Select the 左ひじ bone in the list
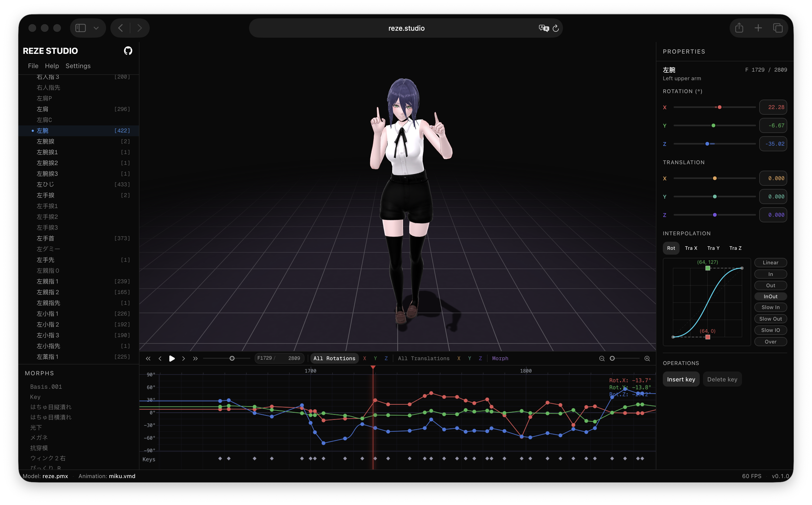 (x=45, y=184)
